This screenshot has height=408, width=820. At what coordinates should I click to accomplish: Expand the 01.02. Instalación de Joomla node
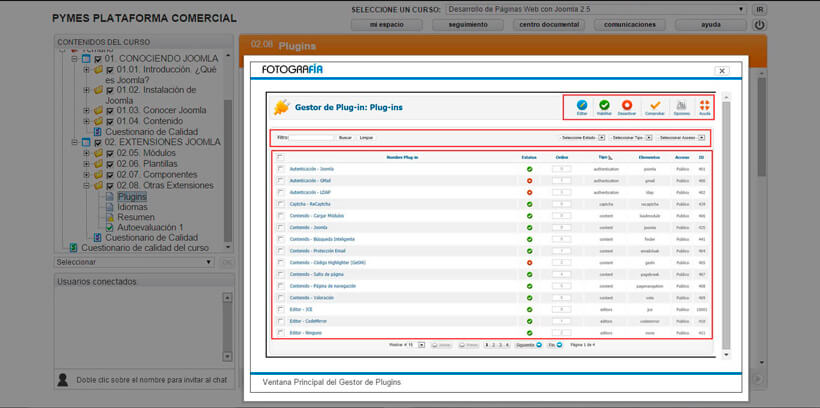coord(86,90)
